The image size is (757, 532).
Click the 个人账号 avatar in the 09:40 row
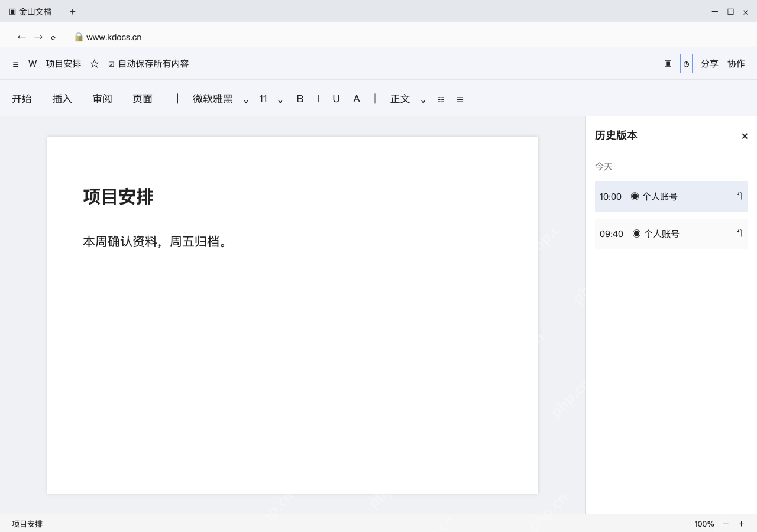coord(636,233)
